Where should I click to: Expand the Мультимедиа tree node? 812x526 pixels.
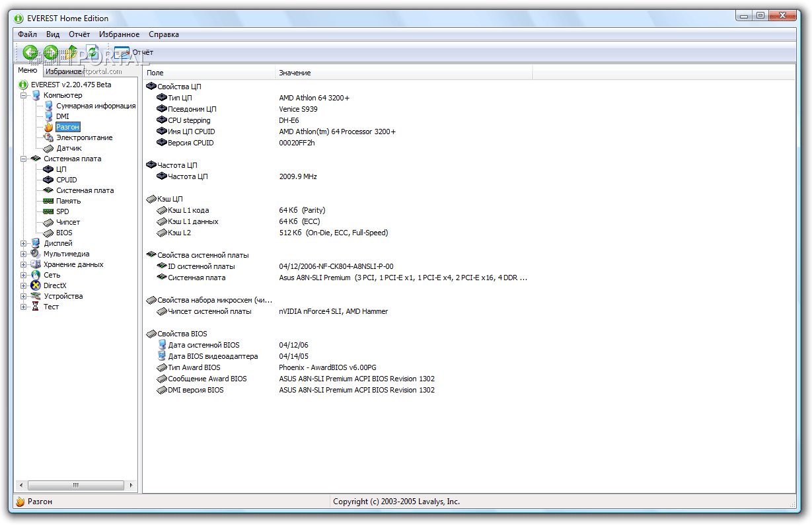pos(24,254)
